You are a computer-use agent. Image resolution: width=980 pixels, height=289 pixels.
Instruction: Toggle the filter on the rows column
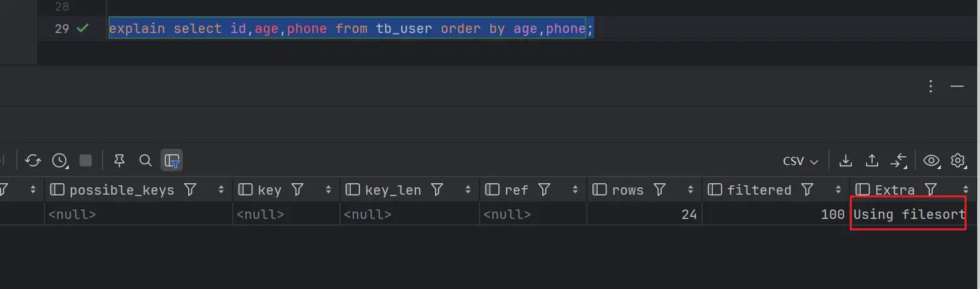pyautogui.click(x=660, y=190)
